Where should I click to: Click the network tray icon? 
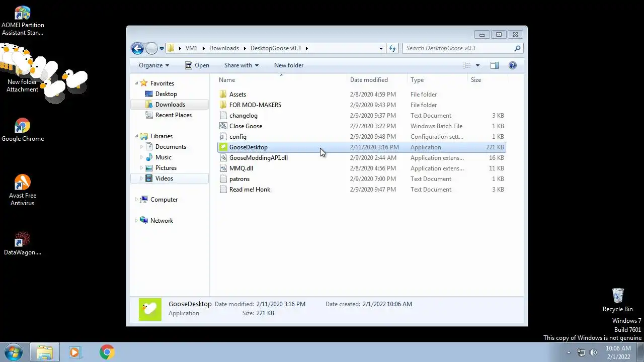[x=581, y=352]
